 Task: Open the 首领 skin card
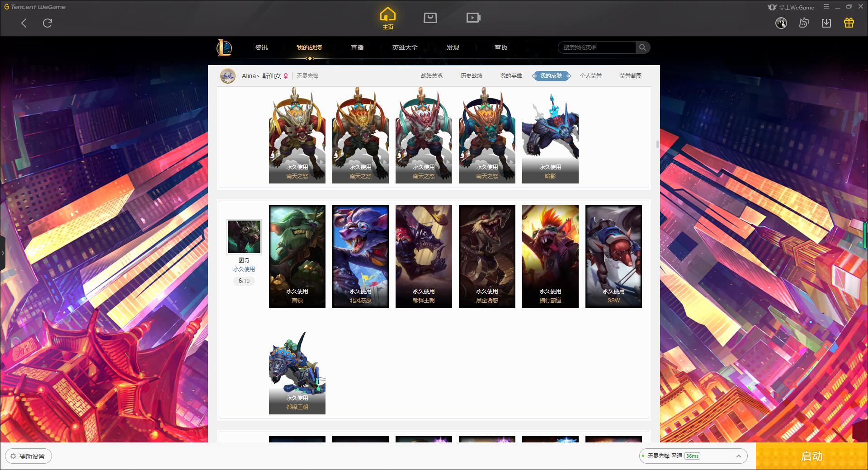click(297, 256)
